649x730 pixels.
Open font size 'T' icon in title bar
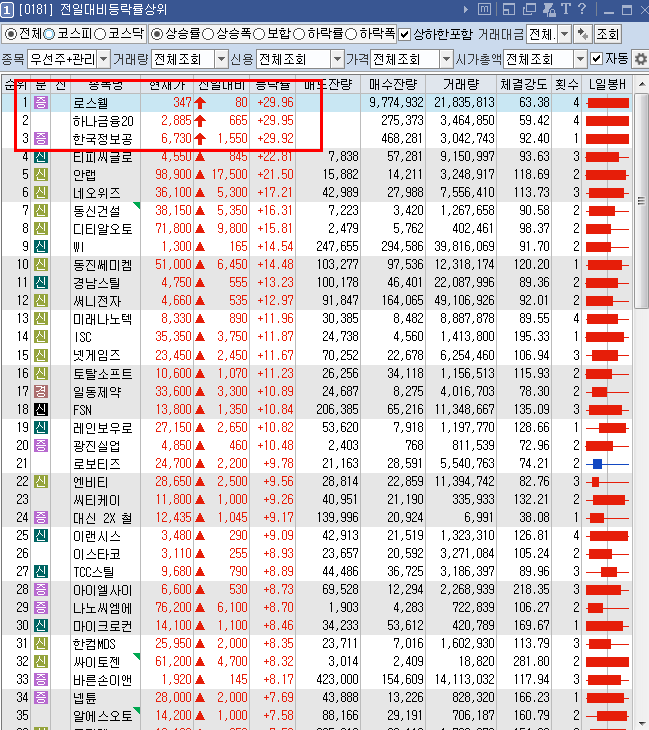pos(566,9)
